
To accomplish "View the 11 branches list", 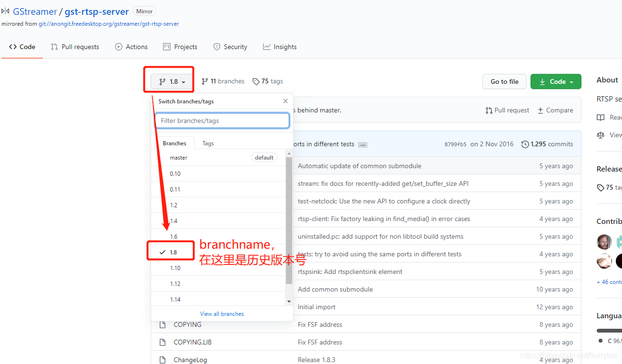I will pos(223,81).
